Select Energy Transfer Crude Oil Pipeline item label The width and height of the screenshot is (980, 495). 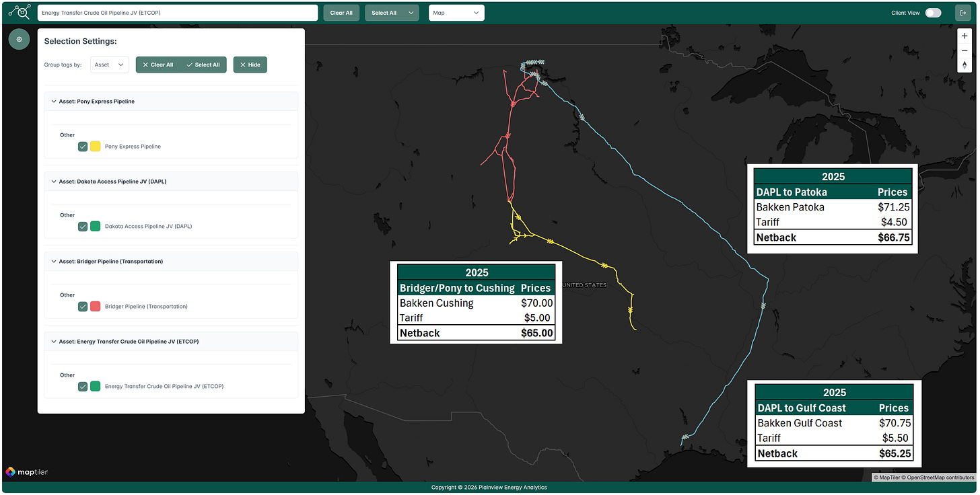(x=164, y=386)
